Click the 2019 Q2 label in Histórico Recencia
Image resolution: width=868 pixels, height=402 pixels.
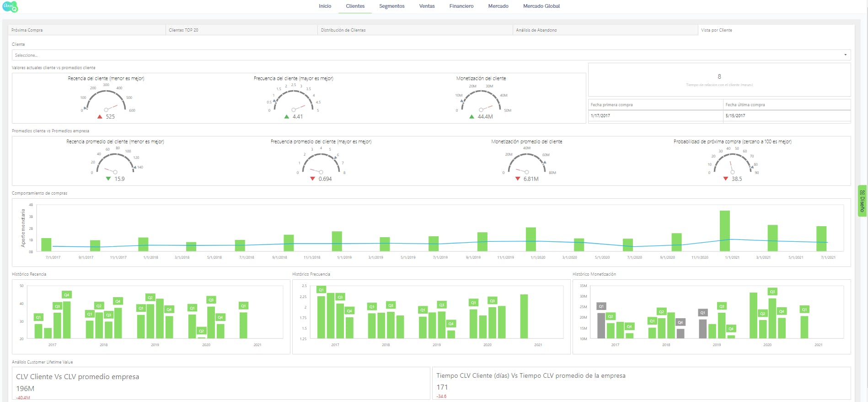(150, 298)
